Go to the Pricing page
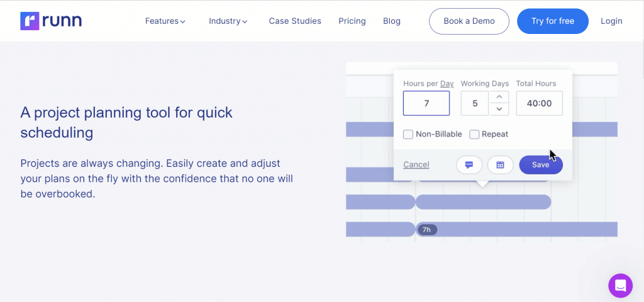Image resolution: width=644 pixels, height=302 pixels. pos(352,21)
